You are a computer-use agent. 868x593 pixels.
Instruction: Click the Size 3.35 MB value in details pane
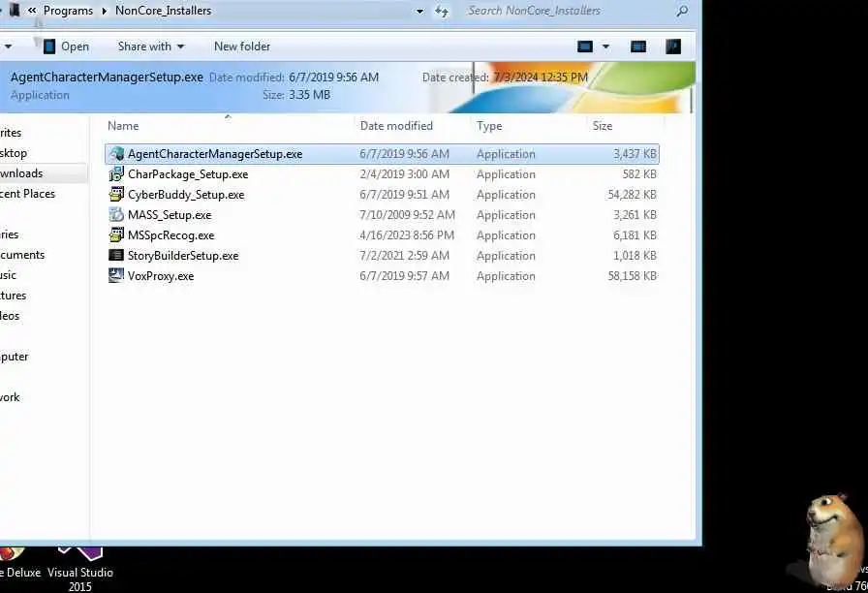(309, 95)
